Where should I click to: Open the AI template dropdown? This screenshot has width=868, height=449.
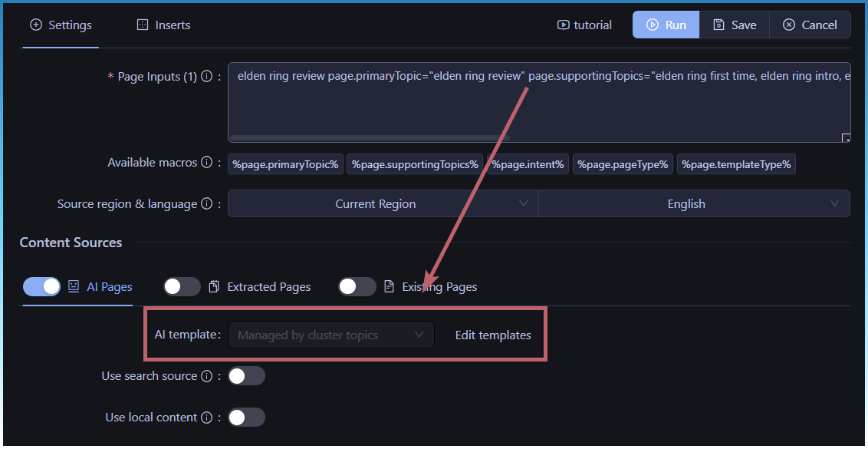[330, 335]
